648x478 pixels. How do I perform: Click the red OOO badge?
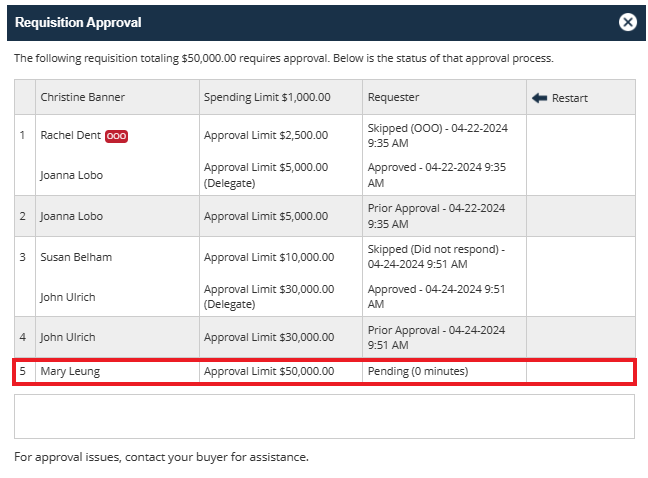pyautogui.click(x=116, y=136)
